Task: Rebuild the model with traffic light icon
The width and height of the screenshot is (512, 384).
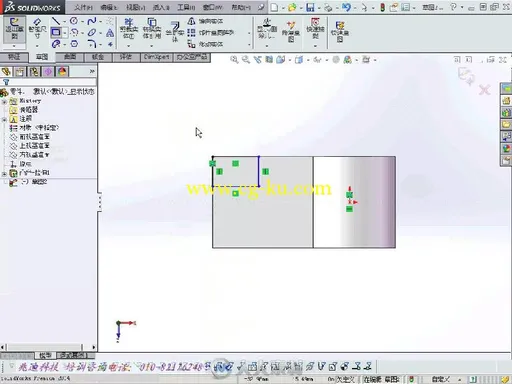Action: tap(382, 7)
